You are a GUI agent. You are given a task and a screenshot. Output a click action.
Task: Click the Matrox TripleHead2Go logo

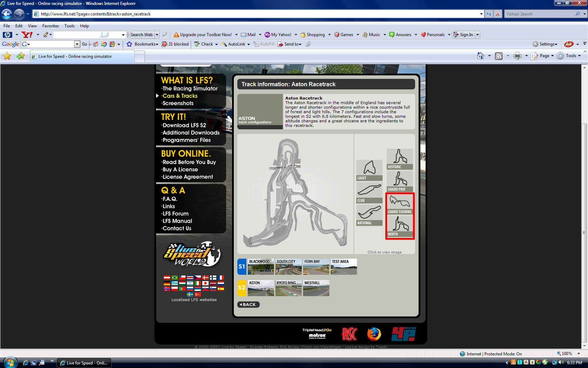coord(317,333)
